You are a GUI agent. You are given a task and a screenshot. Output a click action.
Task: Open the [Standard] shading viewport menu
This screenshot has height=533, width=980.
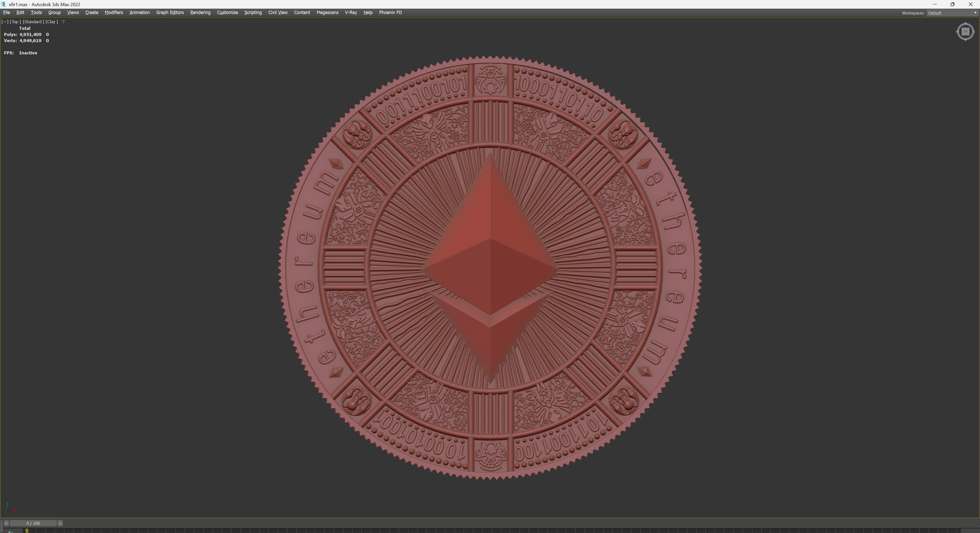click(x=33, y=22)
